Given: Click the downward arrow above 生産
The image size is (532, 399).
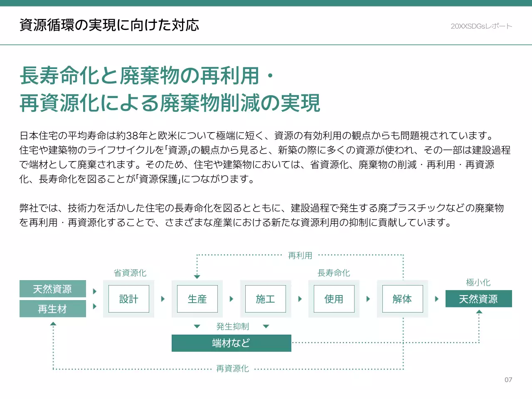Looking at the screenshot, I should tap(197, 276).
